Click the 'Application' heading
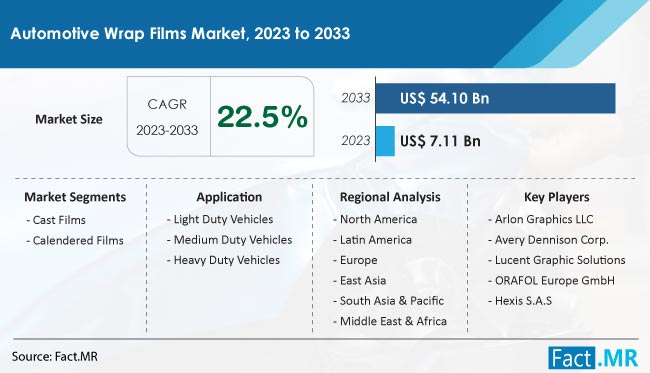 pyautogui.click(x=229, y=197)
